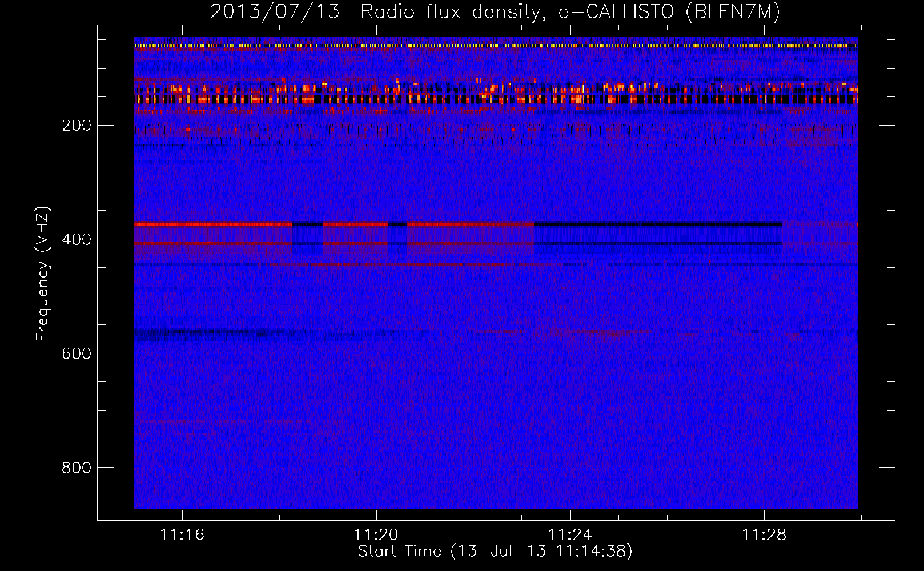
Task: Click the 11:28 time tick label
Action: tap(764, 535)
